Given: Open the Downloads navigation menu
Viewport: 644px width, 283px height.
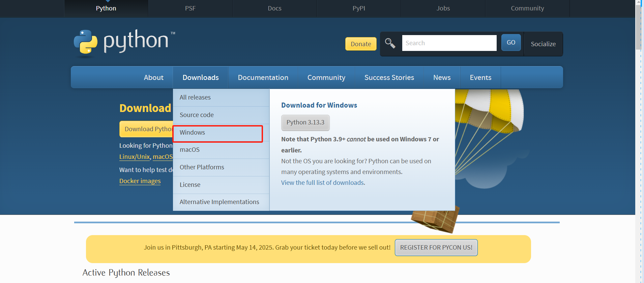Looking at the screenshot, I should point(201,78).
